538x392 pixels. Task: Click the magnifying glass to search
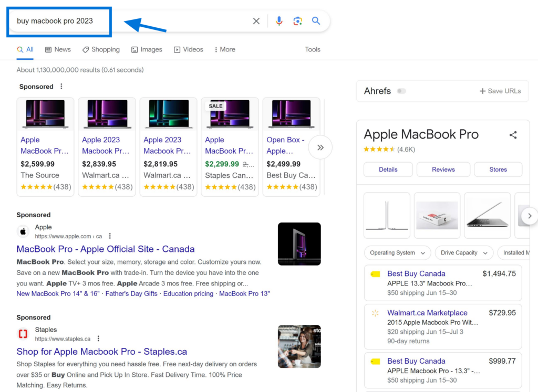pos(316,21)
